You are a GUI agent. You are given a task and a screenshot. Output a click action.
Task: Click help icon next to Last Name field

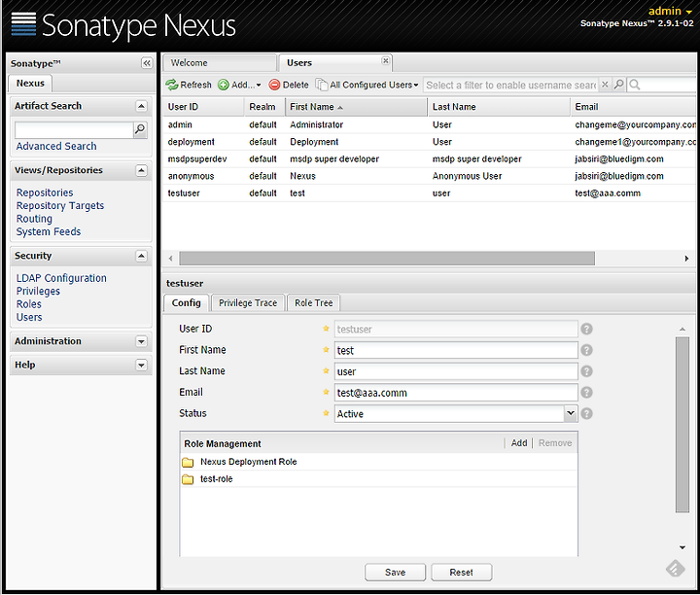[586, 371]
